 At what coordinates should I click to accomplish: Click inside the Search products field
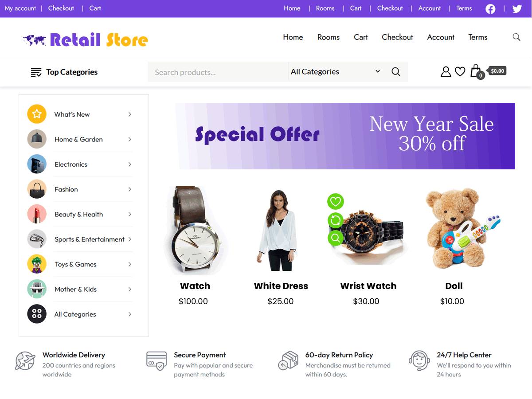218,72
